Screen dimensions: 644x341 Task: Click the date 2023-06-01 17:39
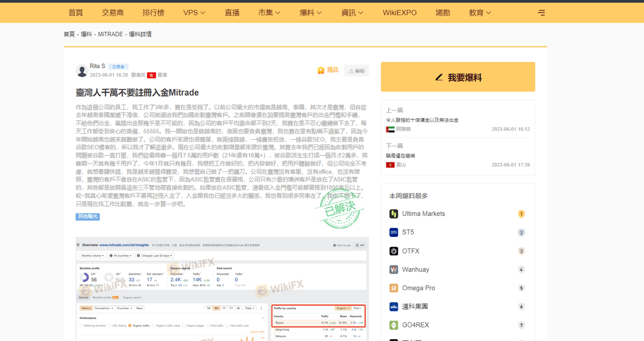511,164
